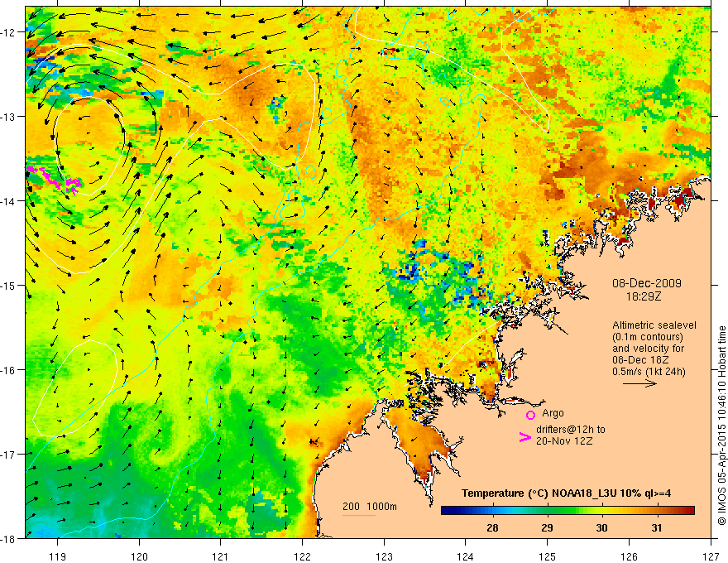This screenshot has width=728, height=563.
Task: Click the latitude label -14
Action: (9, 201)
